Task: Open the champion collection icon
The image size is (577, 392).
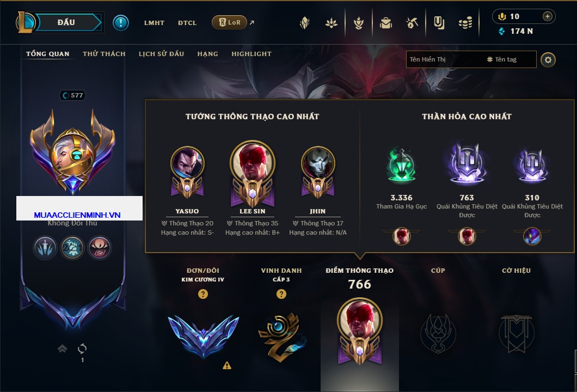Action: [x=305, y=23]
